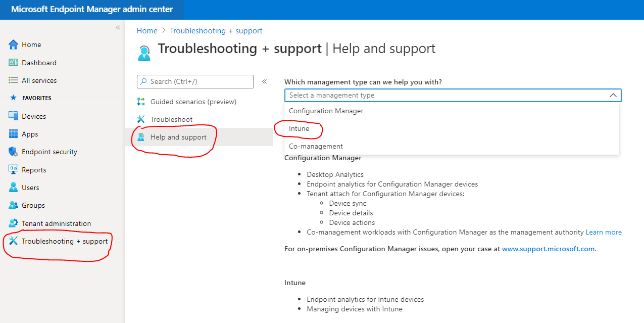
Task: Click the Device actions sub-bullet text
Action: point(352,222)
